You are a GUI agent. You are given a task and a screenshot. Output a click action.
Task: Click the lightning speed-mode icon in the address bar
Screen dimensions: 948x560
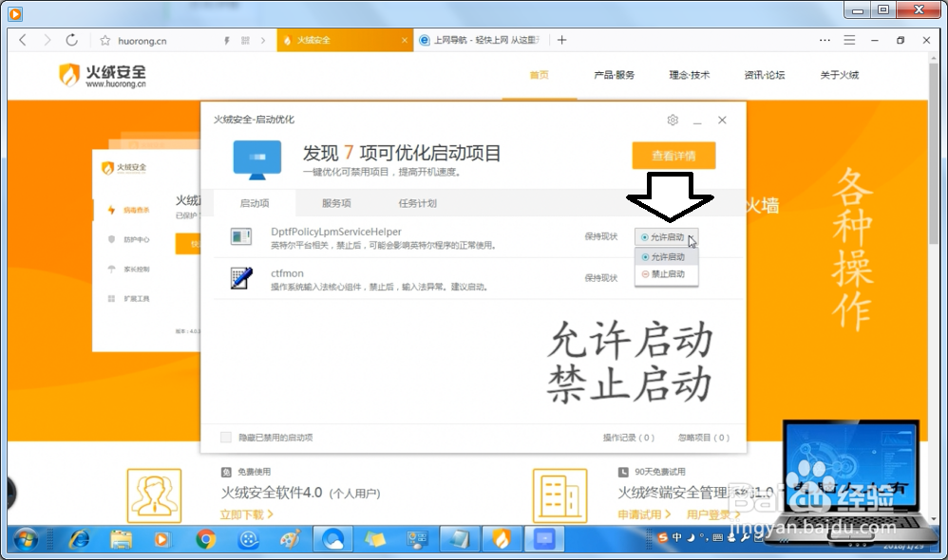pyautogui.click(x=227, y=41)
